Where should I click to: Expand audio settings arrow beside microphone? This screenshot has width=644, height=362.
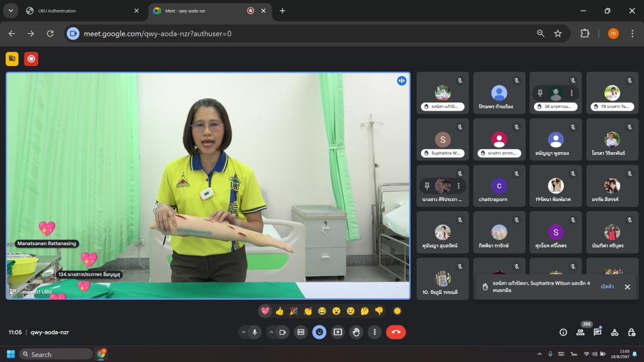[243, 332]
